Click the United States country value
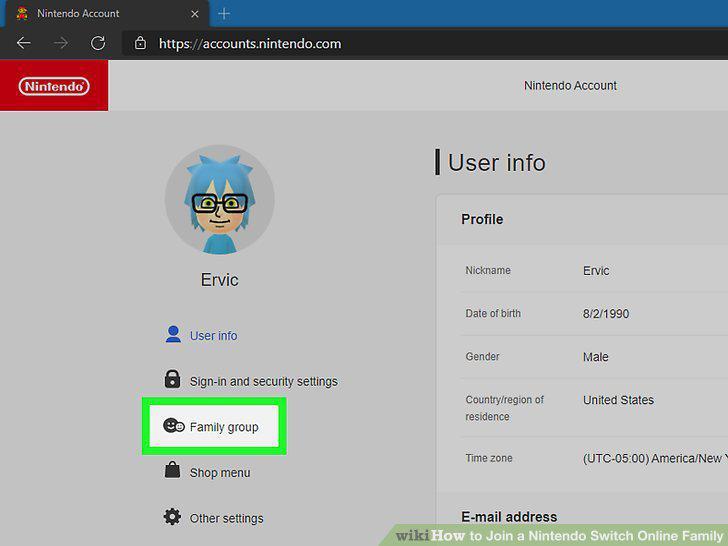The height and width of the screenshot is (546, 728). (618, 400)
